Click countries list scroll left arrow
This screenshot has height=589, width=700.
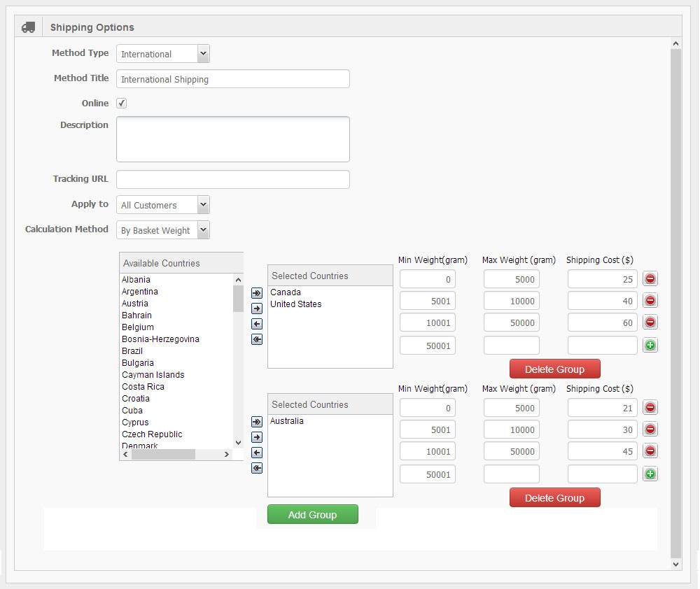125,454
